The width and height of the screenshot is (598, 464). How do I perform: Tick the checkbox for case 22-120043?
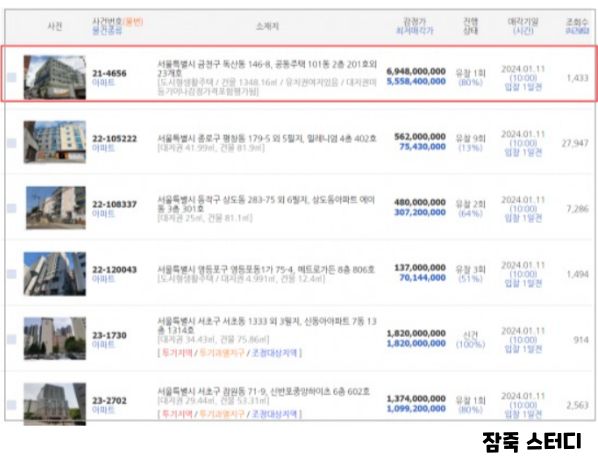coord(12,274)
